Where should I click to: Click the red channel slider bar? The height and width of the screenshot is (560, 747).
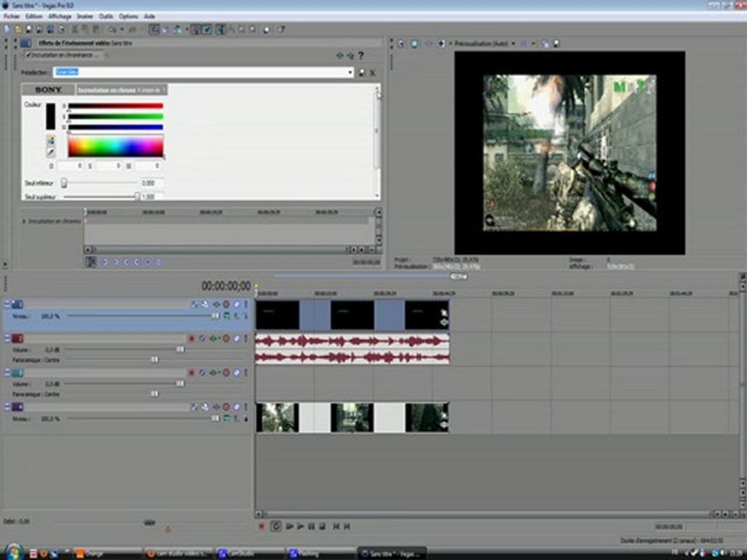[x=115, y=106]
